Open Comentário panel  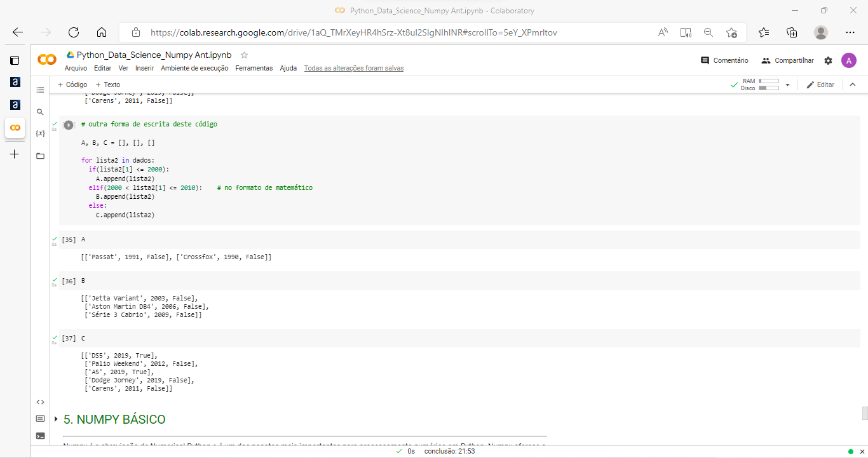coord(724,60)
